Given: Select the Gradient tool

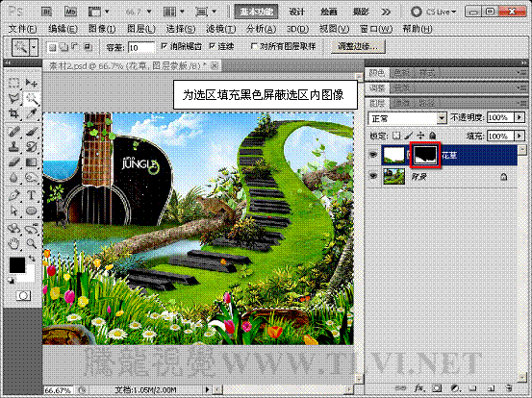Looking at the screenshot, I should pyautogui.click(x=31, y=162).
